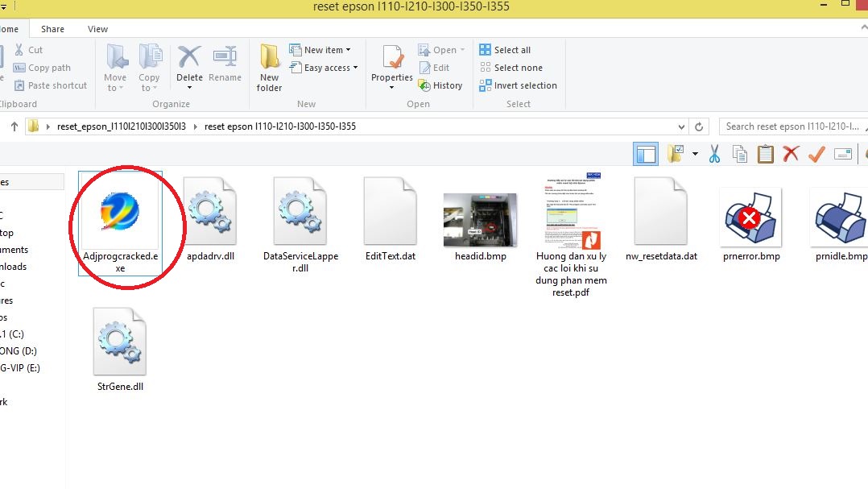The width and height of the screenshot is (868, 489).
Task: Click the clipboard paste toolbar icon
Action: tap(765, 154)
